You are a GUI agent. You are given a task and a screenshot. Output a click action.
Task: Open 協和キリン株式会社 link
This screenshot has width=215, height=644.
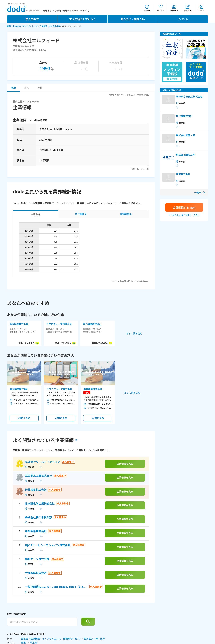(37, 559)
